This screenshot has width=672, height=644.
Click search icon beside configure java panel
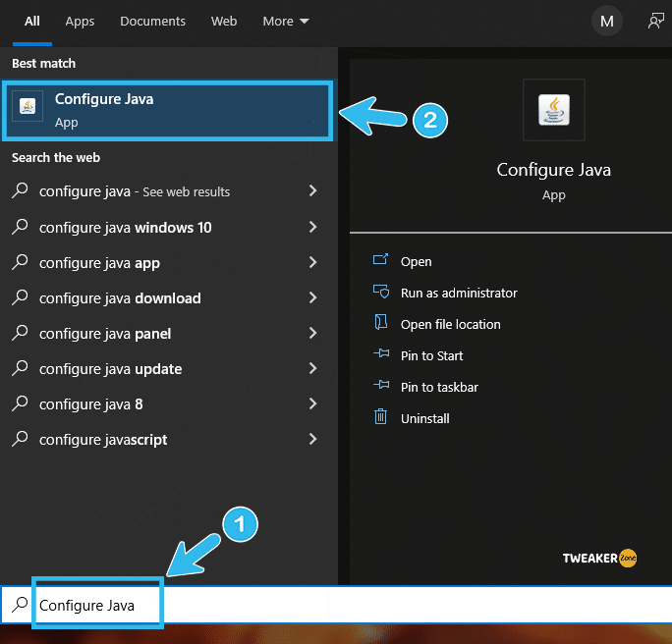click(x=20, y=333)
